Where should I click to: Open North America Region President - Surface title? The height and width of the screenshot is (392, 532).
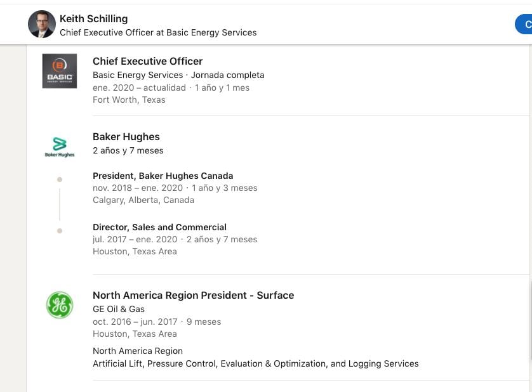click(x=193, y=295)
